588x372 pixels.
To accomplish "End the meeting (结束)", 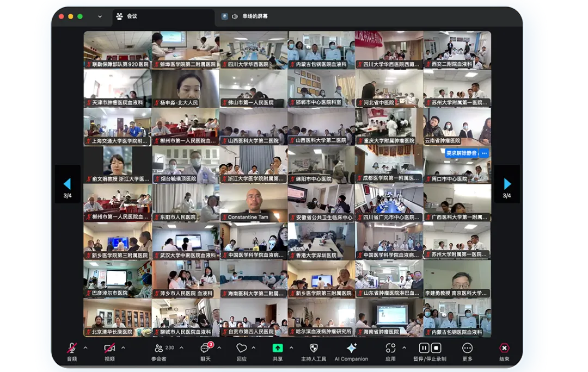I will [x=504, y=348].
